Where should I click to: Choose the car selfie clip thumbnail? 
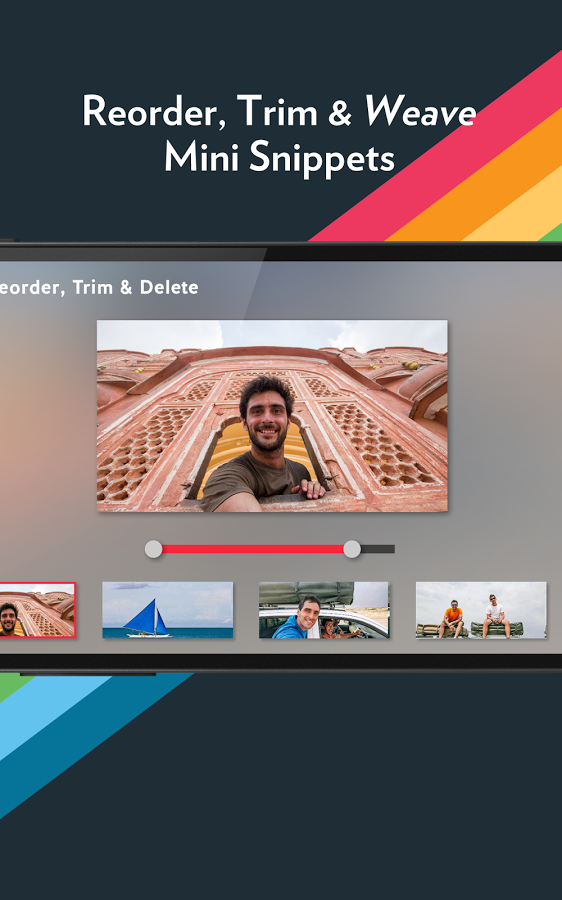pos(324,610)
